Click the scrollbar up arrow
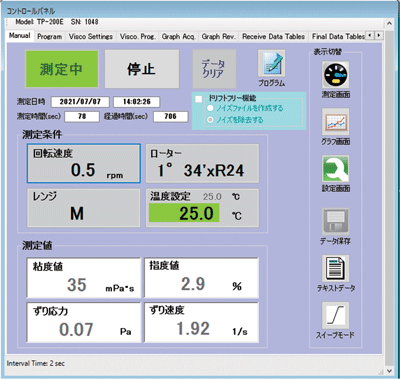 point(389,24)
